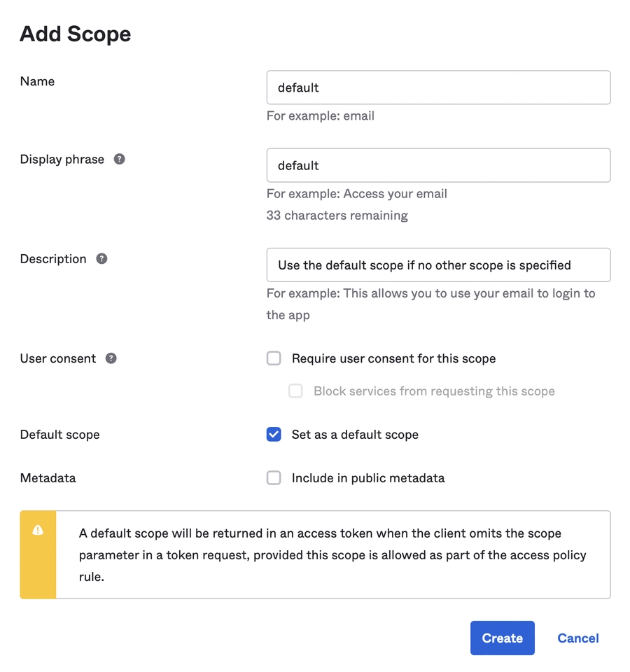The width and height of the screenshot is (630, 672).
Task: Click into the Display phrase text box
Action: pyautogui.click(x=438, y=165)
